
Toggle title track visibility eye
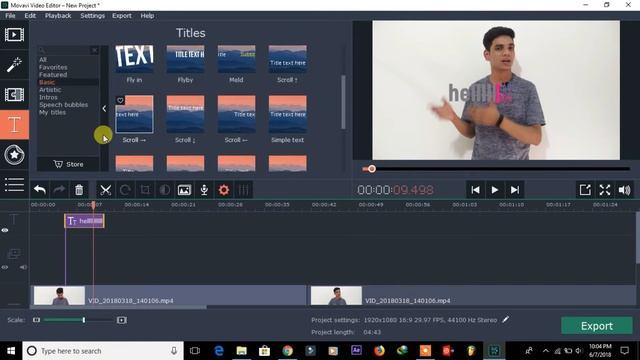[x=5, y=231]
